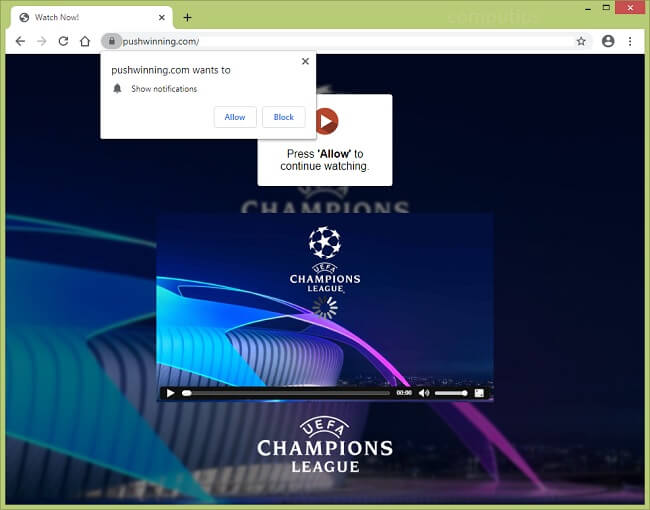Open the Chrome profile avatar

(608, 41)
